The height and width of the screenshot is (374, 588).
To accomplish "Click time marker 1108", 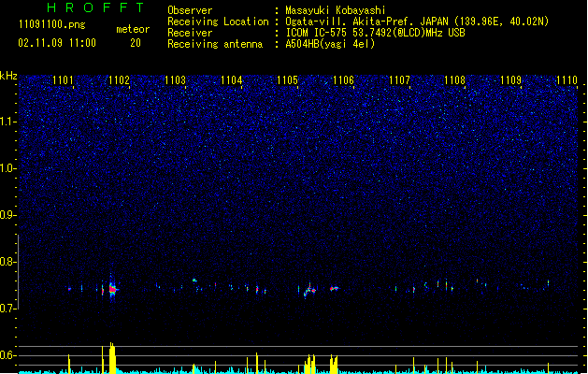I will click(454, 80).
